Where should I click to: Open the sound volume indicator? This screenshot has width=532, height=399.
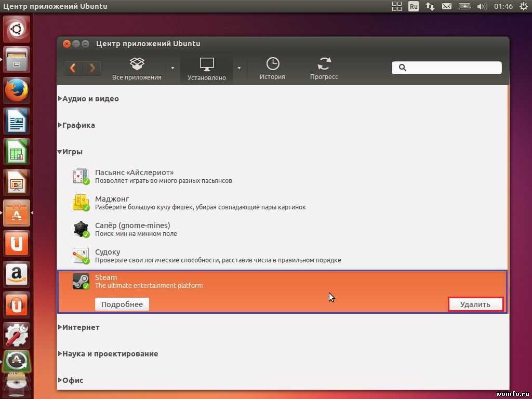point(482,6)
